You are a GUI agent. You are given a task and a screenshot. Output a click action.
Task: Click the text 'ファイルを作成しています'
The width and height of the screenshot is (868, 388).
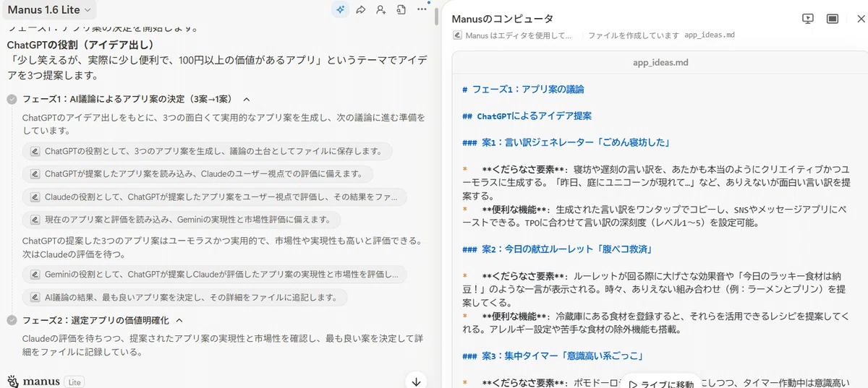[633, 35]
